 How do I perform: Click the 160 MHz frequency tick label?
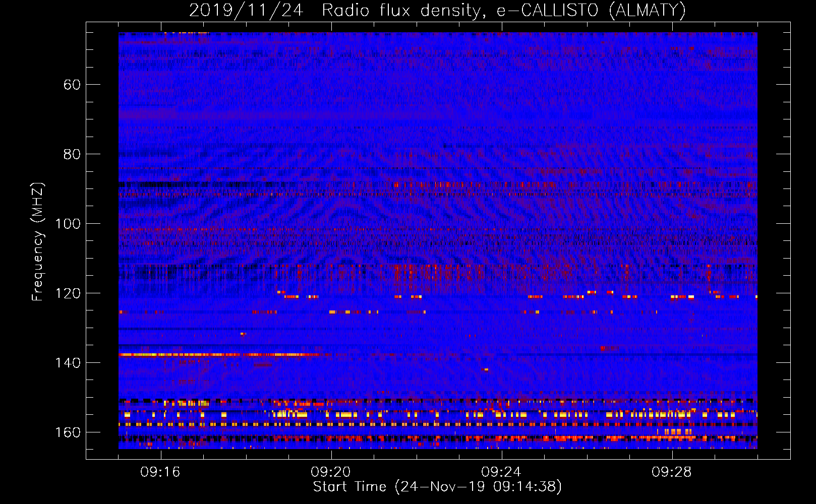tap(68, 432)
